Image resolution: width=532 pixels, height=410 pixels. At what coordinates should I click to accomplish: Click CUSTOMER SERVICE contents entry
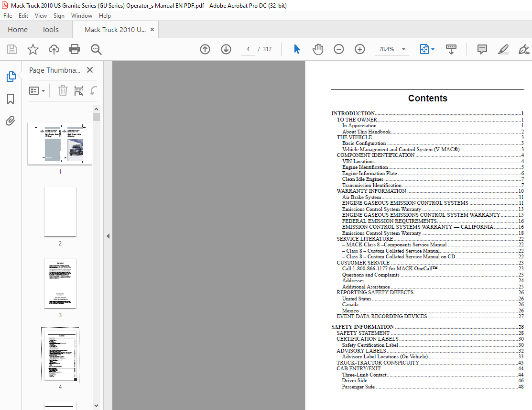click(x=430, y=263)
